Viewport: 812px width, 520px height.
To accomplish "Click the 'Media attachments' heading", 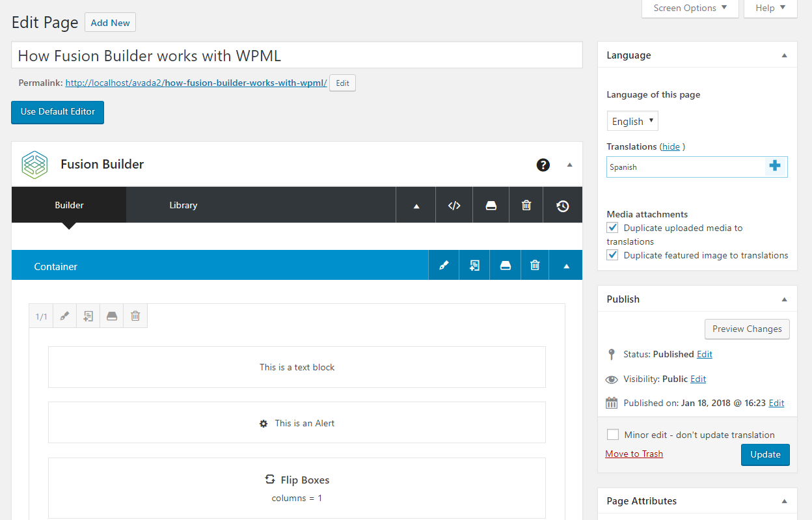I will [x=647, y=214].
